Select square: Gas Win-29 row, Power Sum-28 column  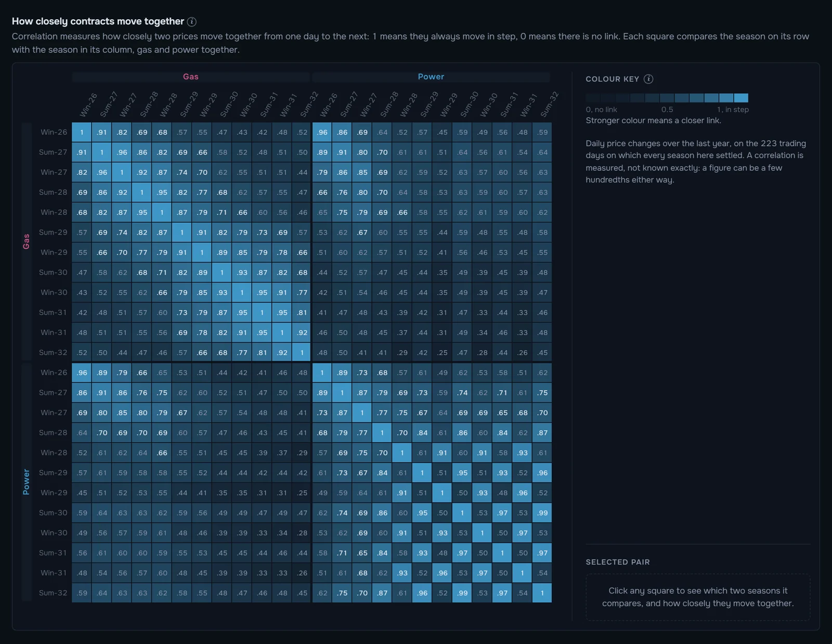382,252
